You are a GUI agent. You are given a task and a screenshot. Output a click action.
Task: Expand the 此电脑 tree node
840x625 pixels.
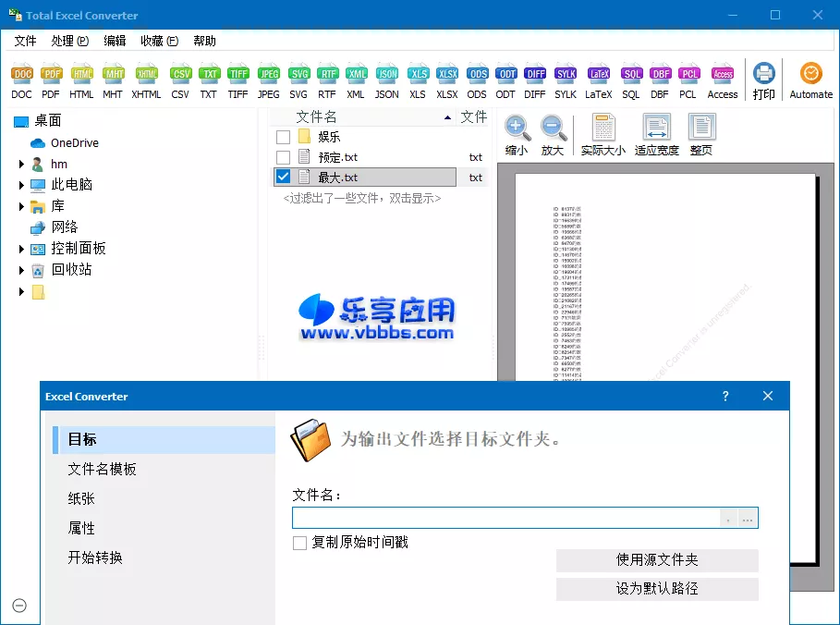tap(21, 185)
